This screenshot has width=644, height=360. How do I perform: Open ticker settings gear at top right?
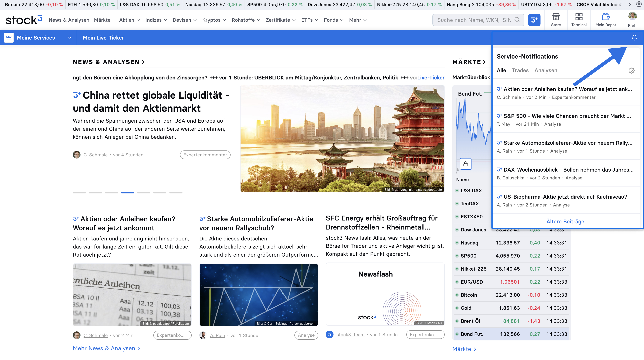pyautogui.click(x=639, y=4)
